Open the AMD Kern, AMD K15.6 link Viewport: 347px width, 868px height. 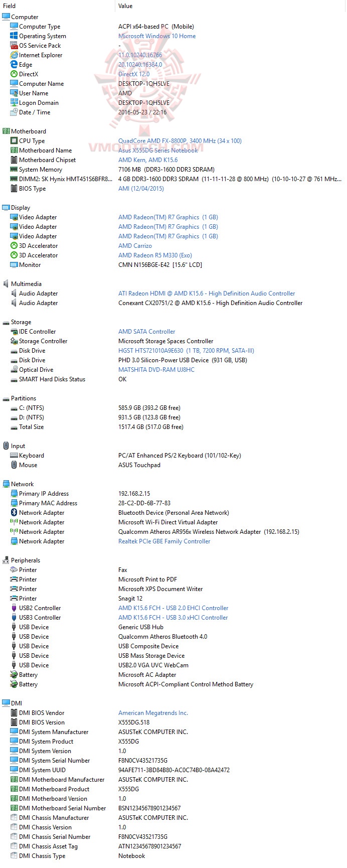pyautogui.click(x=148, y=160)
